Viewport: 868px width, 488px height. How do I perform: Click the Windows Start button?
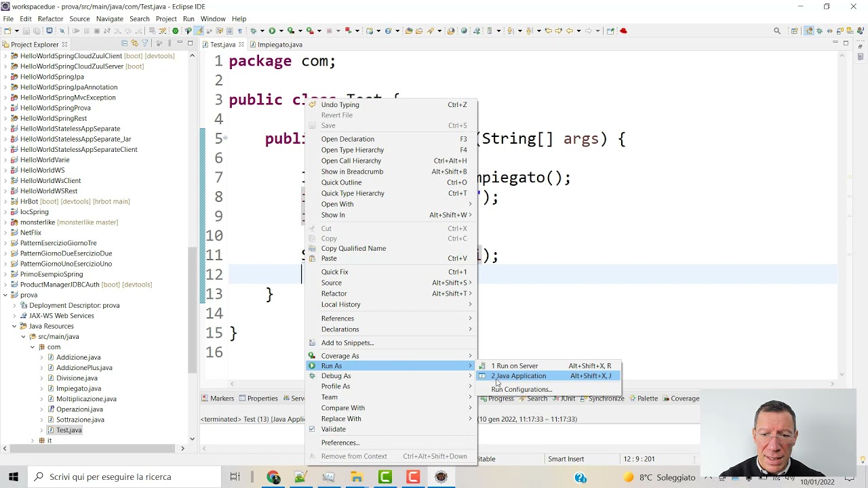point(13,477)
